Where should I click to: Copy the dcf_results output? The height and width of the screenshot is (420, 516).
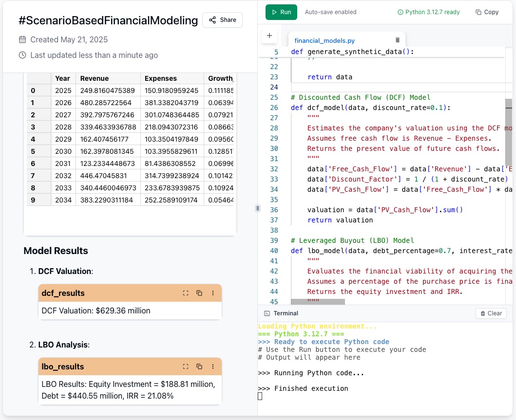tap(199, 293)
